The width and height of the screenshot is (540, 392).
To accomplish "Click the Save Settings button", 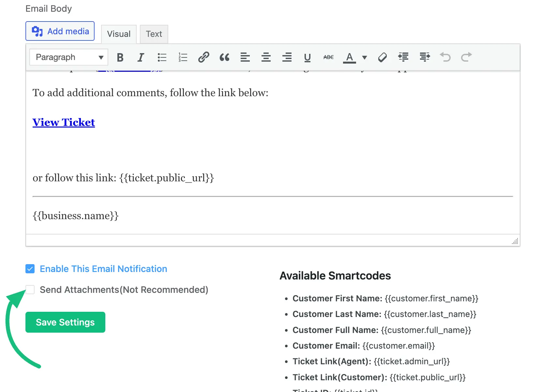I will (x=65, y=322).
